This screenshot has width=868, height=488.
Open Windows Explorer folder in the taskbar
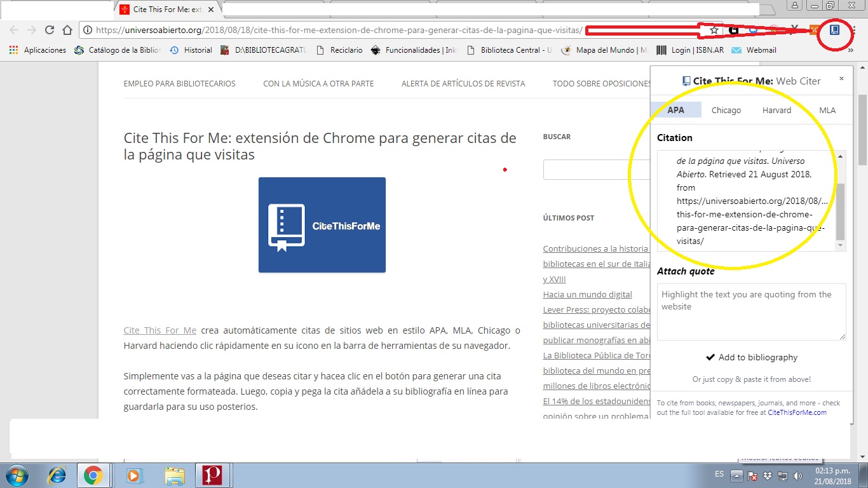click(x=174, y=475)
